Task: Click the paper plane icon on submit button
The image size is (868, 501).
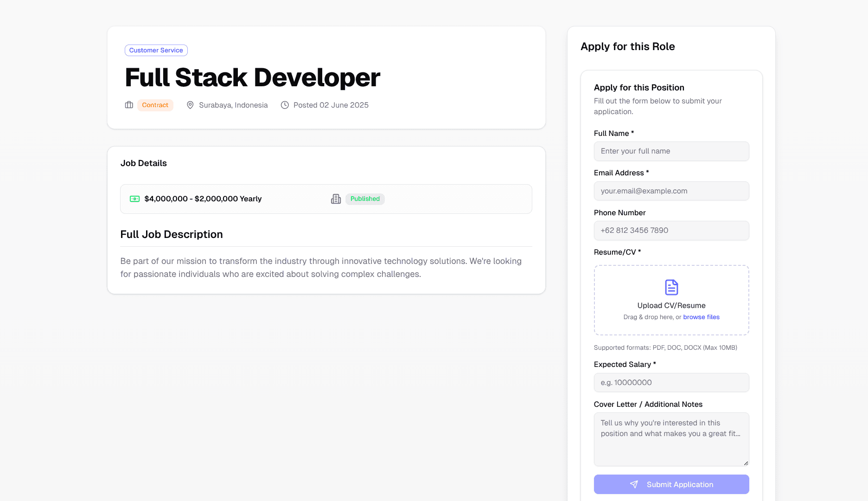Action: (x=633, y=484)
